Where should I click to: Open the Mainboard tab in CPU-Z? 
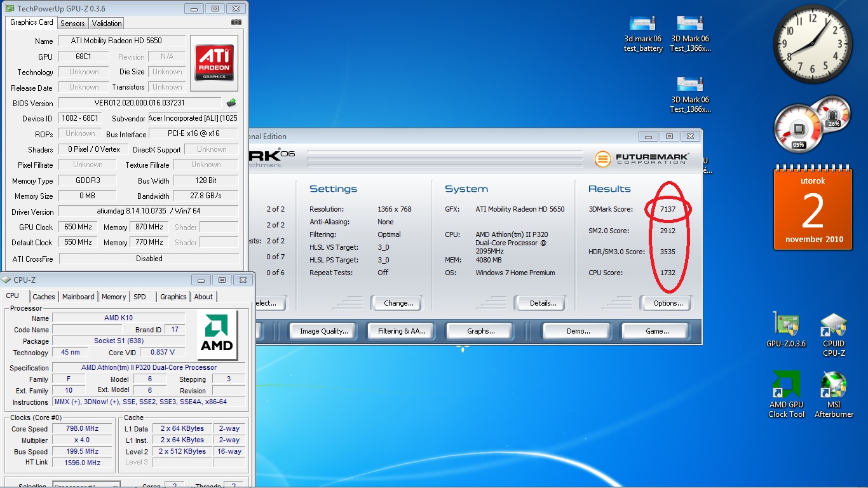coord(78,297)
